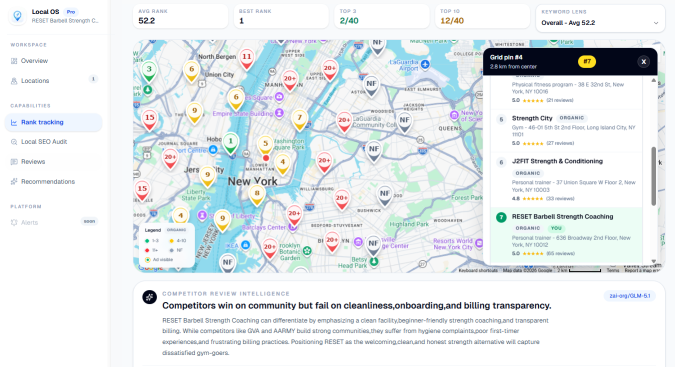
Task: Click Keyboard shortcuts on the map
Action: point(478,270)
